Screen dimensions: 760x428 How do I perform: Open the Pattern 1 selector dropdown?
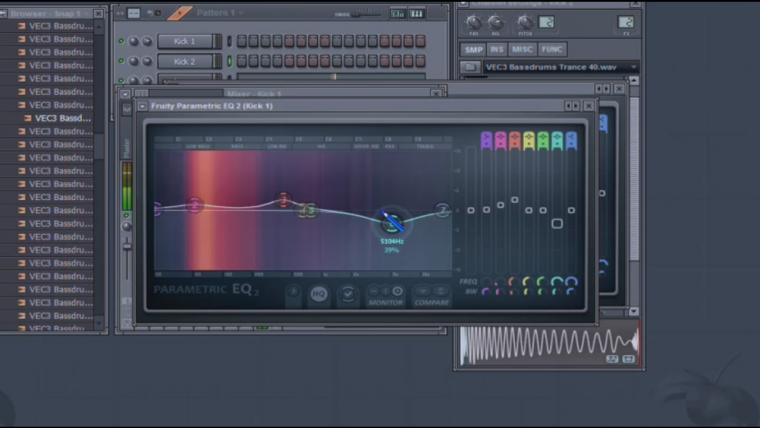220,13
